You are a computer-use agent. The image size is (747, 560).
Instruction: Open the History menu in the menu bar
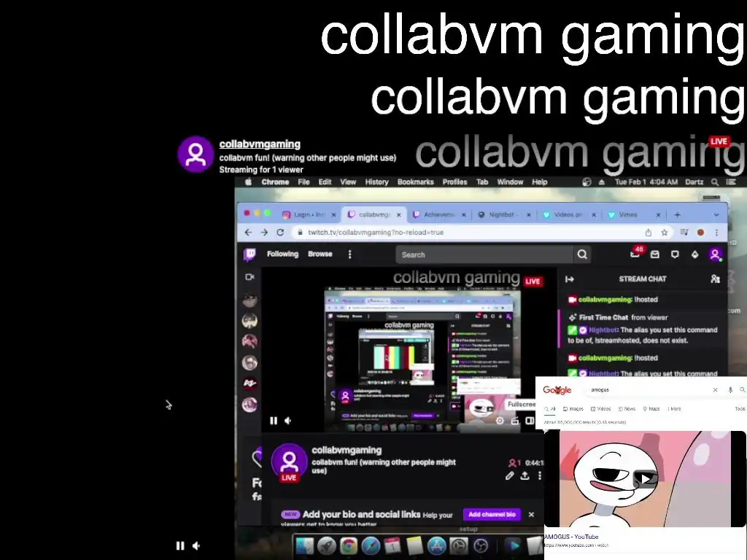(377, 182)
